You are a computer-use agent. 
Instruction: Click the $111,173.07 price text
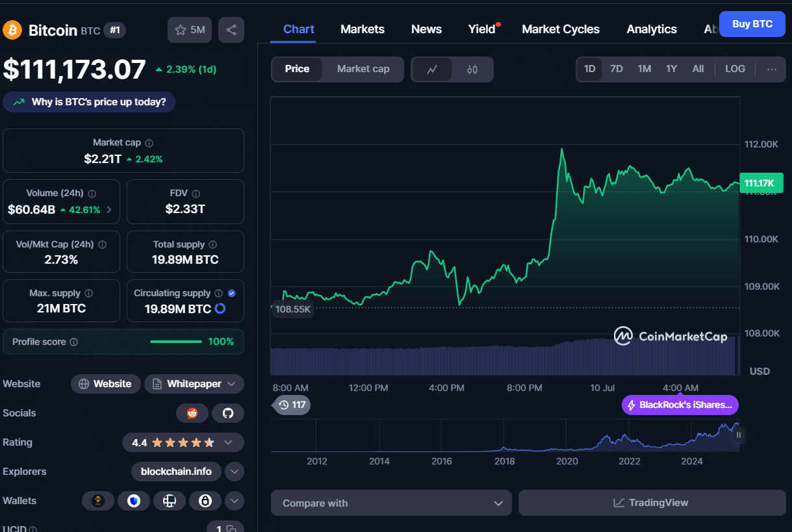click(75, 70)
